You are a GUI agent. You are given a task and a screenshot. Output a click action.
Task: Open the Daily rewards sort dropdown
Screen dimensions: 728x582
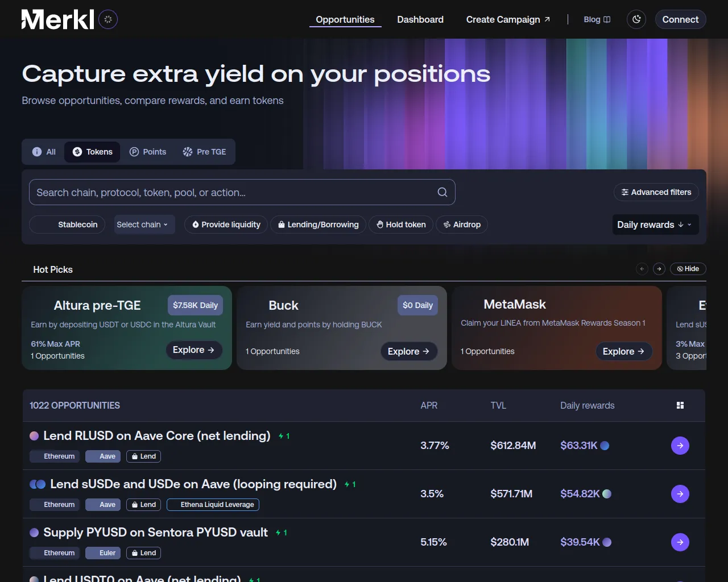pyautogui.click(x=655, y=225)
